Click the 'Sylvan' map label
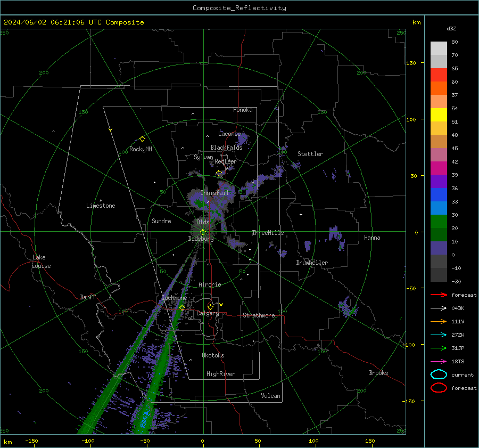 [x=203, y=157]
